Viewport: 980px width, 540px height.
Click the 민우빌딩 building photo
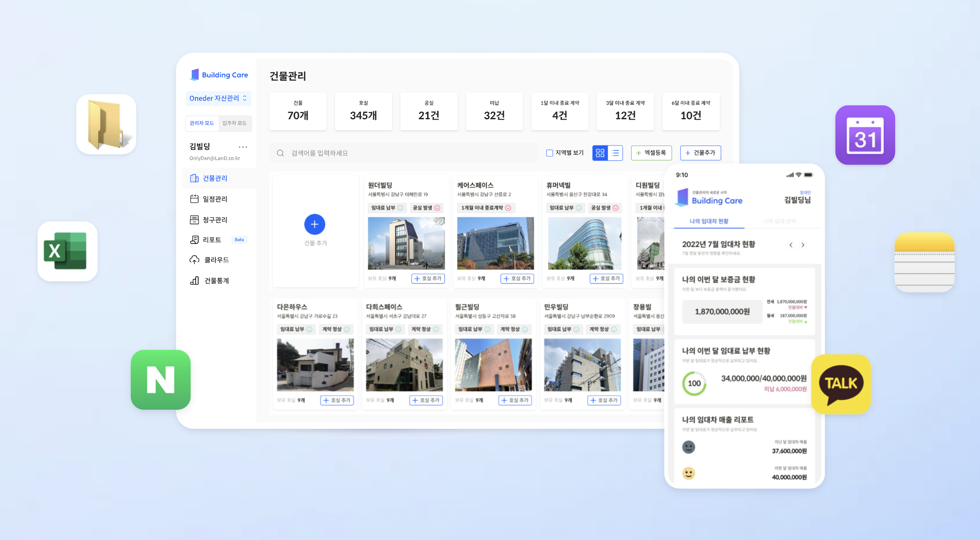click(582, 365)
